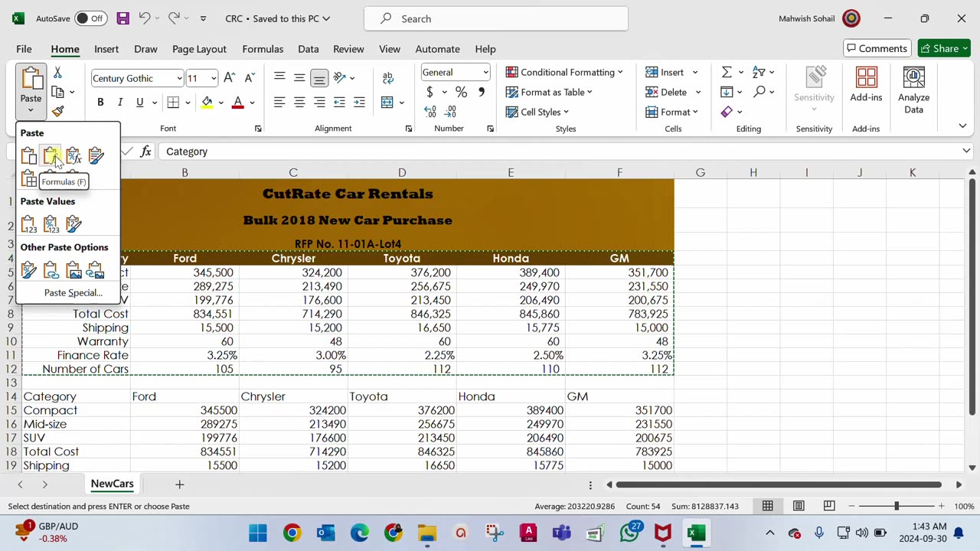Switch to the Formulas tab
Viewport: 980px width, 551px height.
[263, 49]
